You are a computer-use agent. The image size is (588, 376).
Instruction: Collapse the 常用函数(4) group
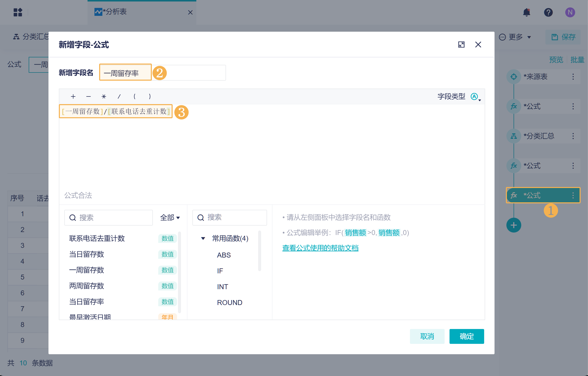coord(203,238)
